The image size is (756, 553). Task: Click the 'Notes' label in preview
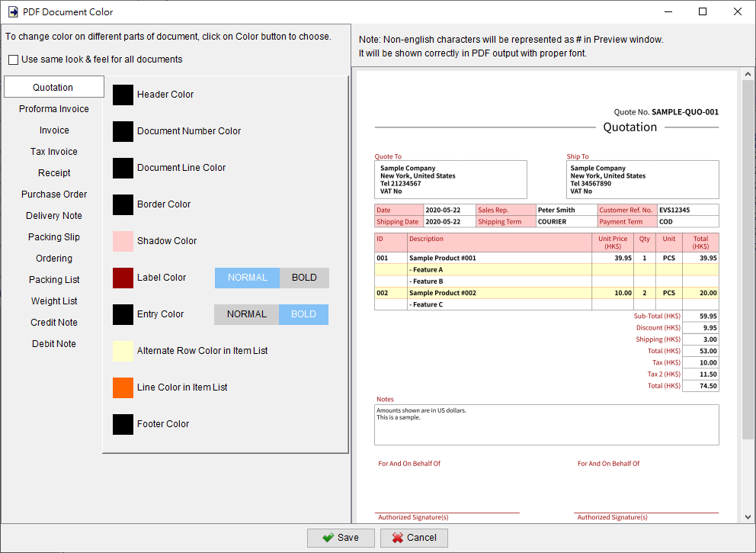click(385, 399)
